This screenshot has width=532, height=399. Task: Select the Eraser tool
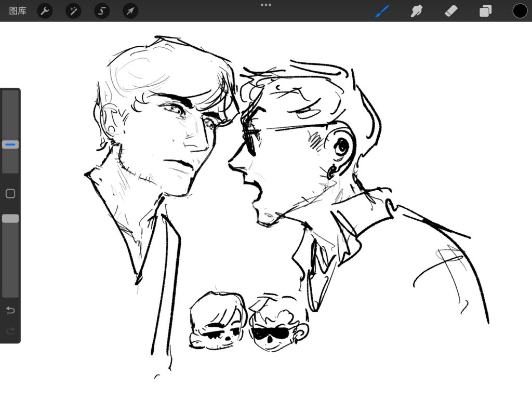(x=451, y=11)
